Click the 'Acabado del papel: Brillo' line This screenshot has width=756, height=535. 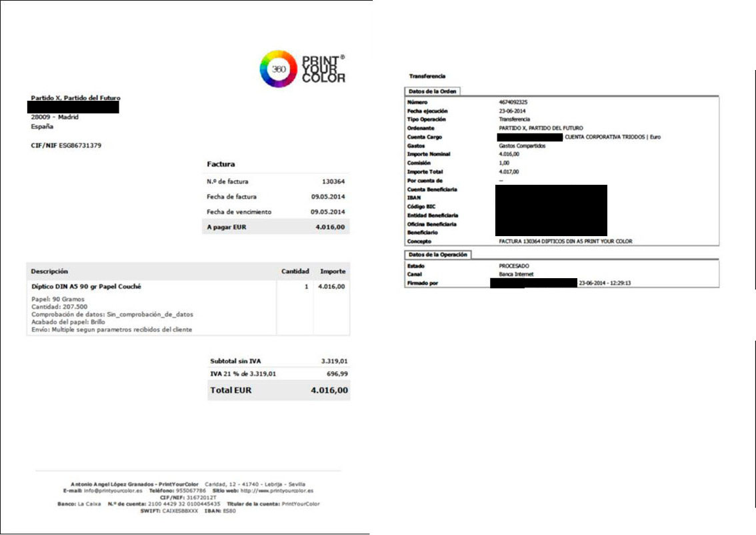(68, 322)
